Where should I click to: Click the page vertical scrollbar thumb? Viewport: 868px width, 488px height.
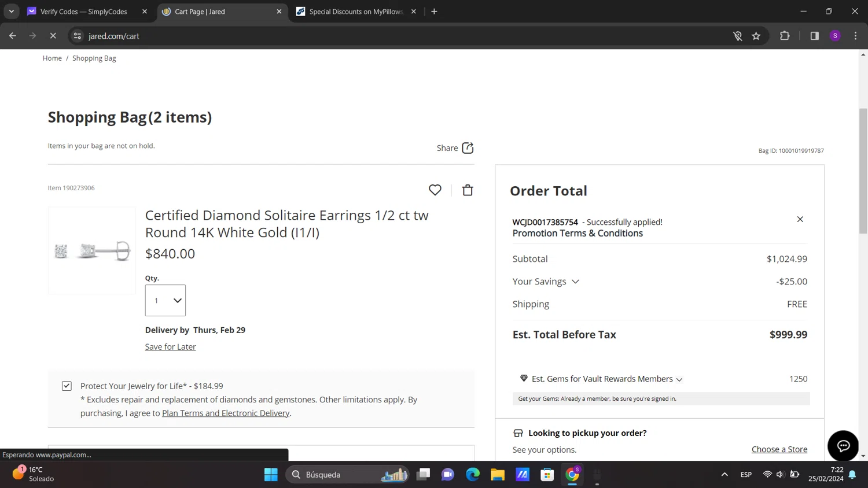pos(863,171)
